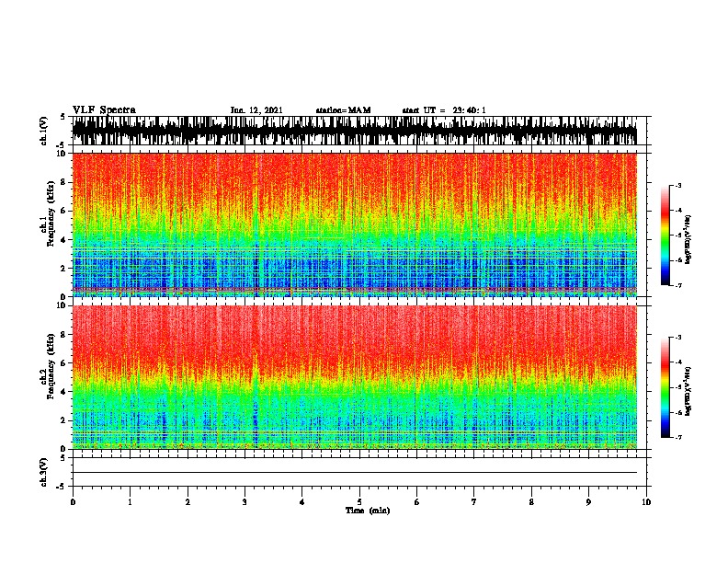728x563 pixels.
Task: Click the "ch.2 Frequency (kHz)" axis label
Action: [x=47, y=366]
